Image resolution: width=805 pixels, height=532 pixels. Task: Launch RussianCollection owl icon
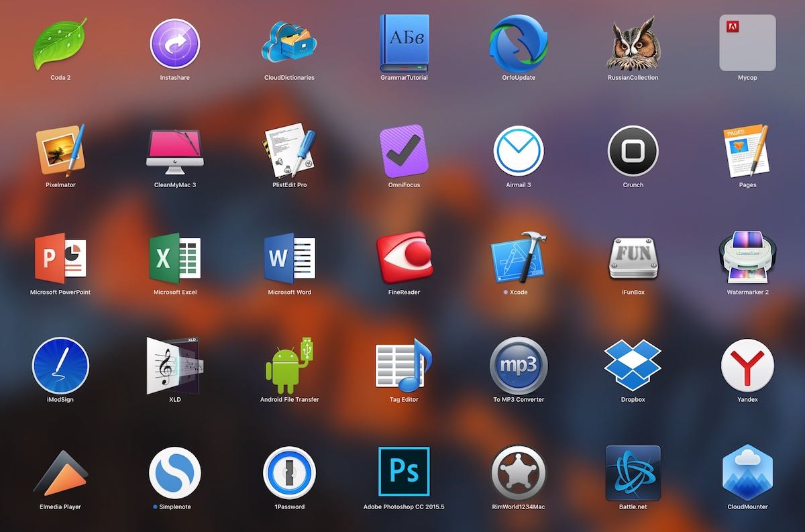633,44
